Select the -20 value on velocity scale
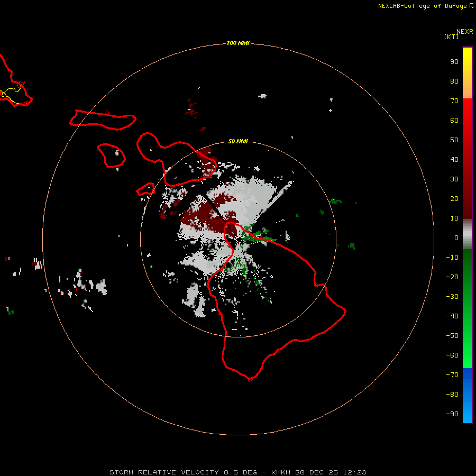Screen dimensions: 476x476 coord(452,277)
